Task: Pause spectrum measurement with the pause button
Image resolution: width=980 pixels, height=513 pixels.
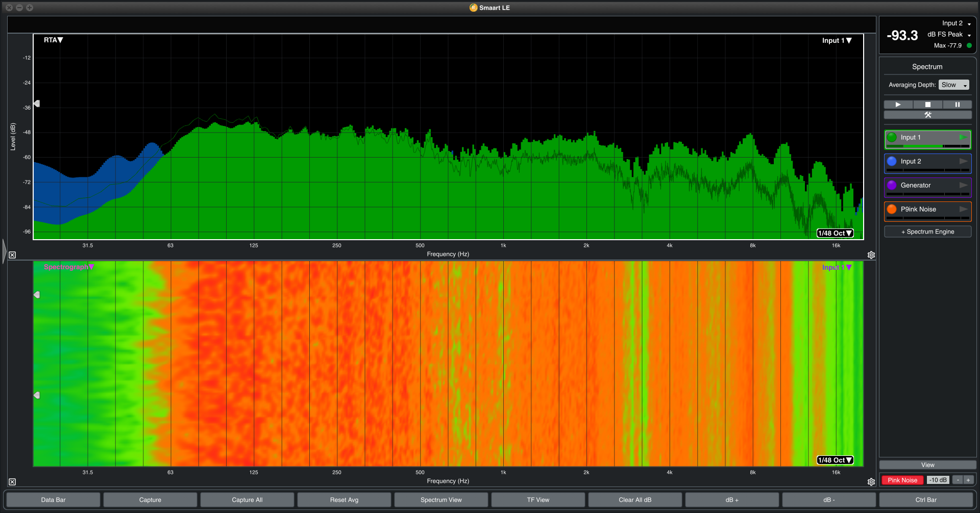Action: [x=957, y=105]
